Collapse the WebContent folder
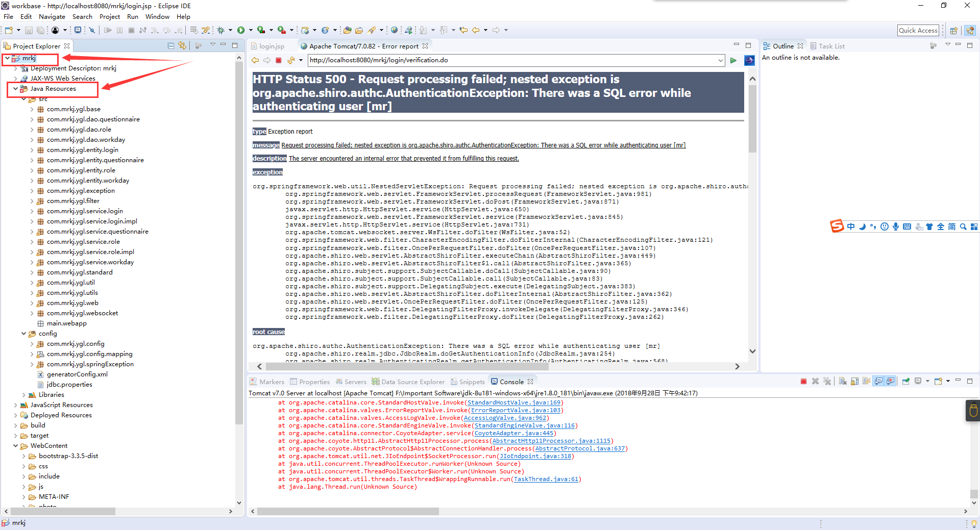The height and width of the screenshot is (530, 980). [x=15, y=446]
